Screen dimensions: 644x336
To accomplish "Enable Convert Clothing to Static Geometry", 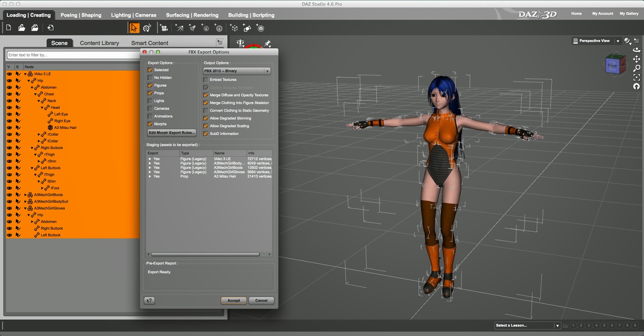I will click(x=206, y=111).
